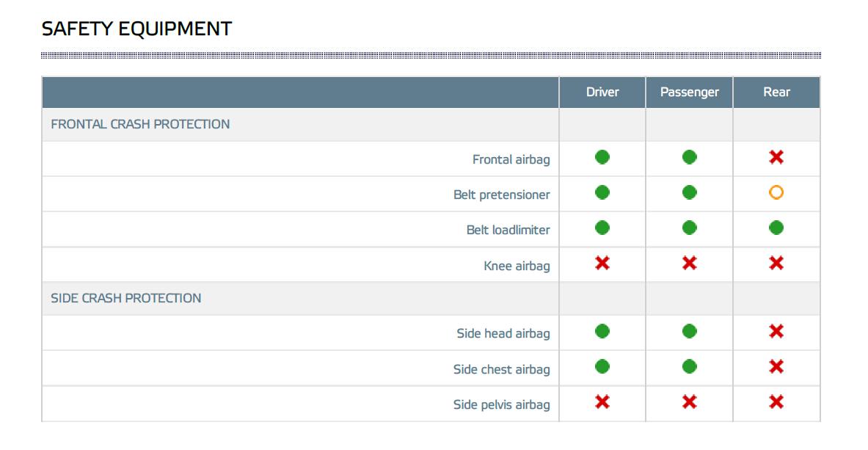Image resolution: width=868 pixels, height=450 pixels.
Task: Click the rear belt loadlimiter green dot
Action: (x=776, y=228)
